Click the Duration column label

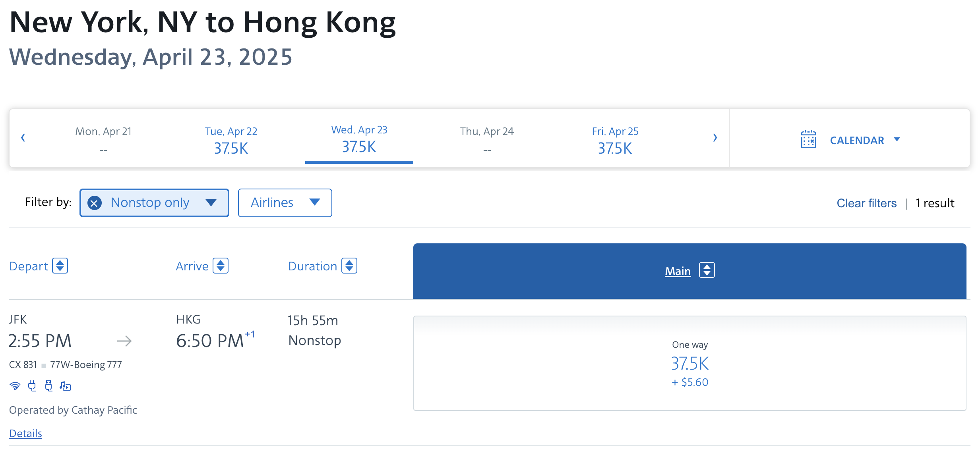click(x=312, y=266)
